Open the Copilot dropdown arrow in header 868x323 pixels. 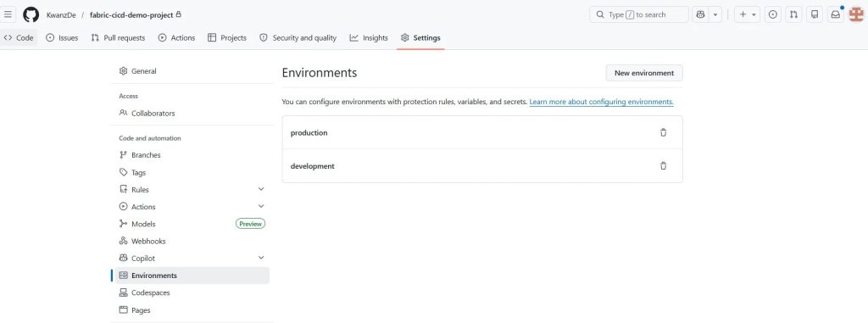coord(715,14)
